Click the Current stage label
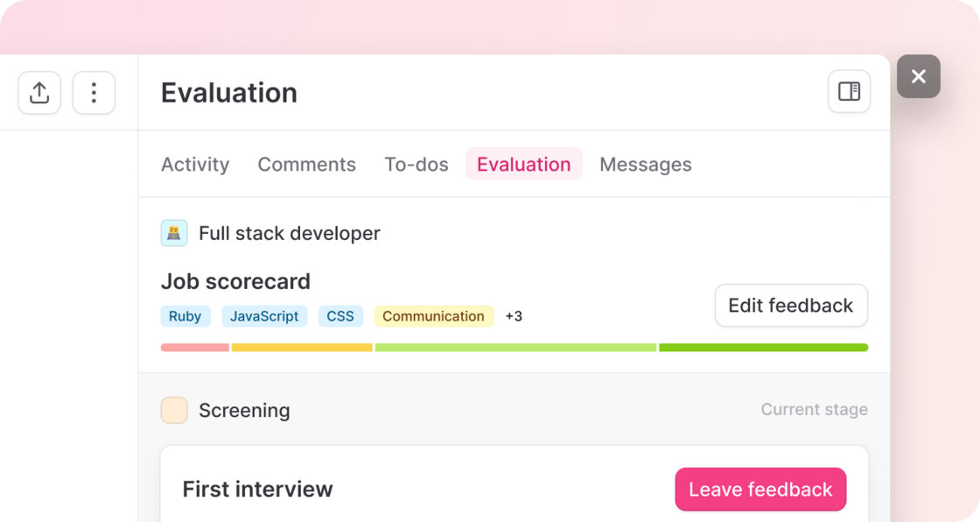 coord(814,409)
